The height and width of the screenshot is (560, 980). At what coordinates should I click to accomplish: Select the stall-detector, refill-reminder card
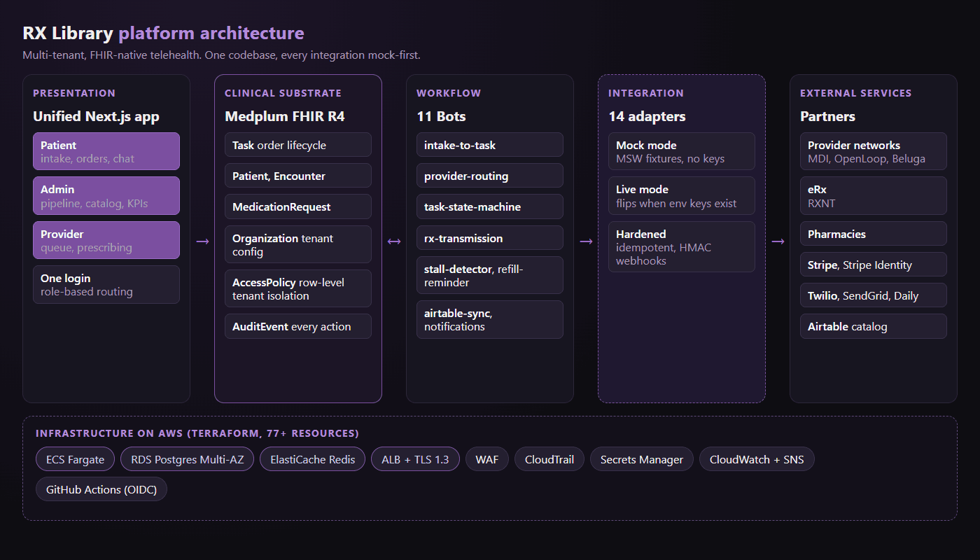coord(490,275)
